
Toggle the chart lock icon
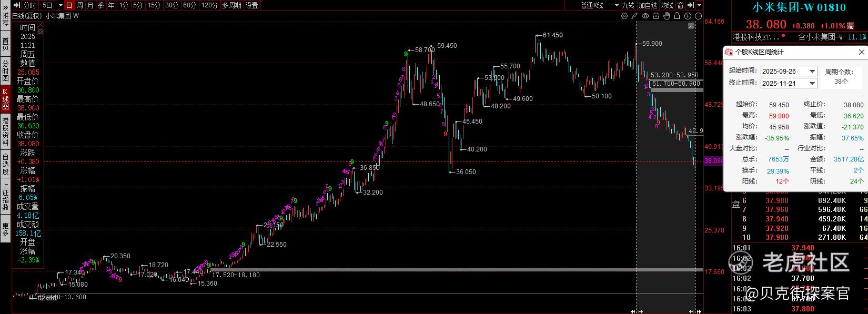[x=677, y=16]
